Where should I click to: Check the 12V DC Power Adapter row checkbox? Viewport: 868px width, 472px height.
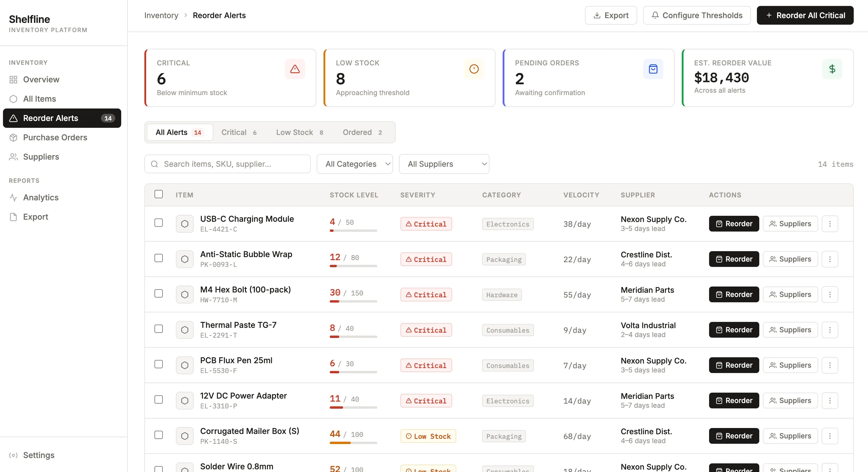click(x=158, y=400)
